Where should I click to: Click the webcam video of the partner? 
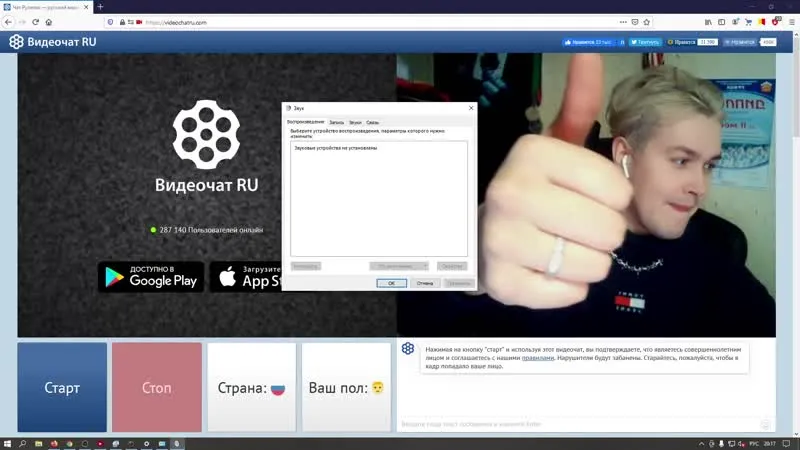(586, 195)
